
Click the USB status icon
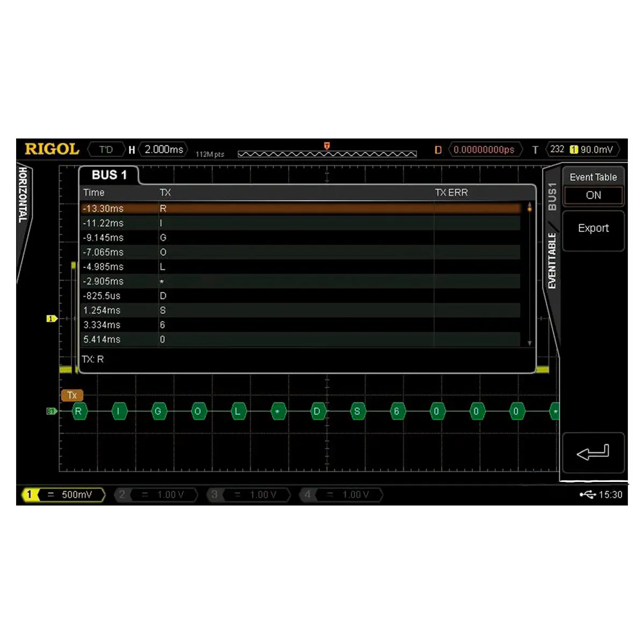click(588, 494)
